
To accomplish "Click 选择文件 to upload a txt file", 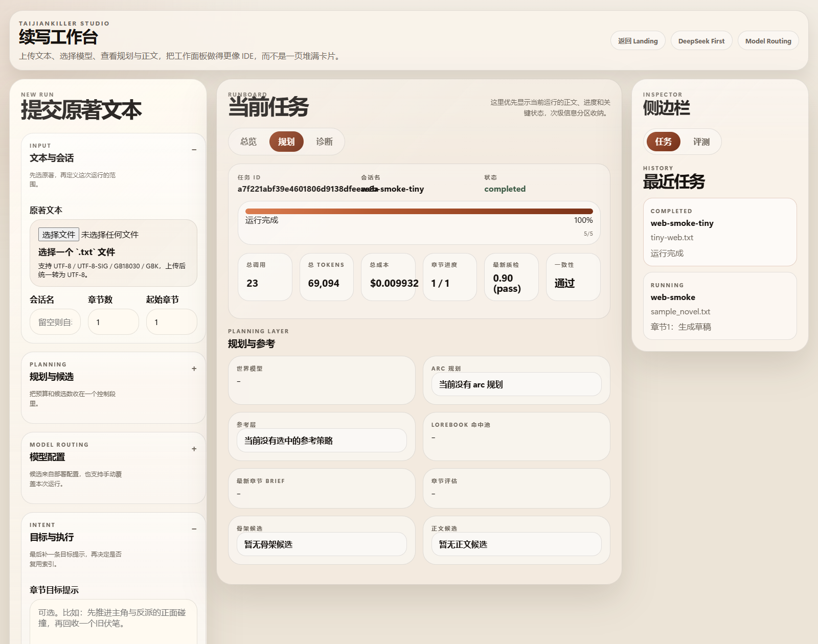I will click(x=57, y=234).
